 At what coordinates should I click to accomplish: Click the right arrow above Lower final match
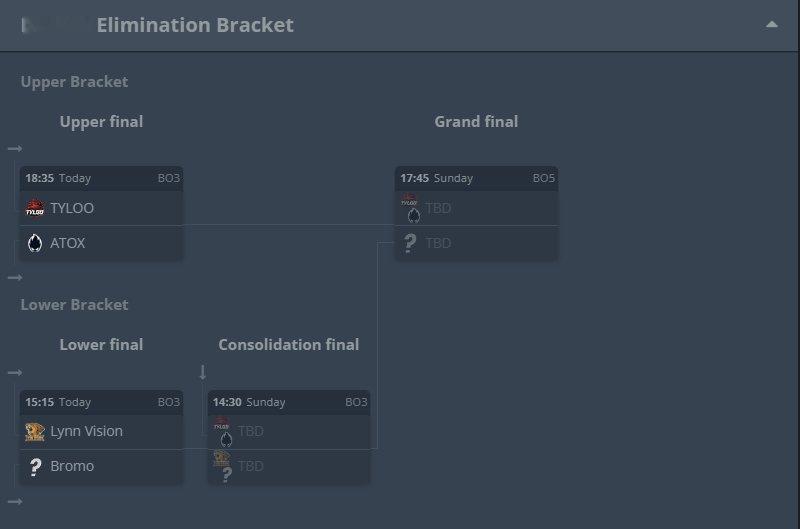click(15, 373)
